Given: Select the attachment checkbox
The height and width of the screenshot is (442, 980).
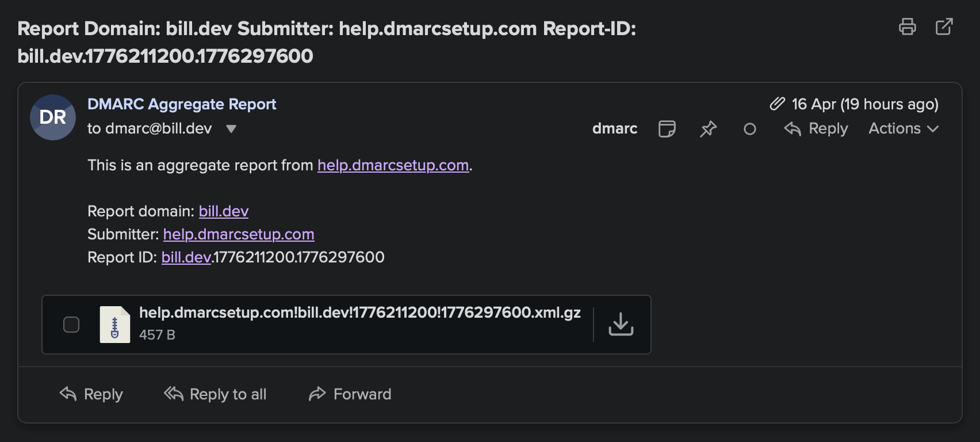Looking at the screenshot, I should pyautogui.click(x=71, y=324).
